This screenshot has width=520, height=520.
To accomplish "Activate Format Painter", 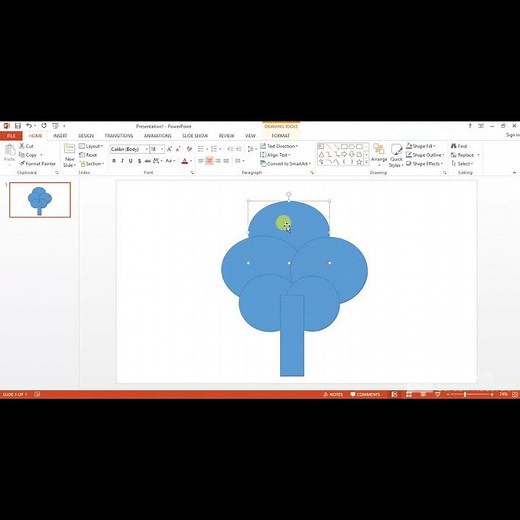I will (37, 164).
